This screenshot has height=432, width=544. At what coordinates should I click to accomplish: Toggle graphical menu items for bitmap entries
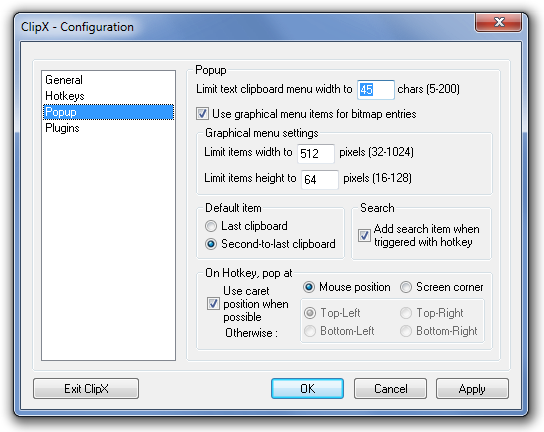pyautogui.click(x=202, y=114)
